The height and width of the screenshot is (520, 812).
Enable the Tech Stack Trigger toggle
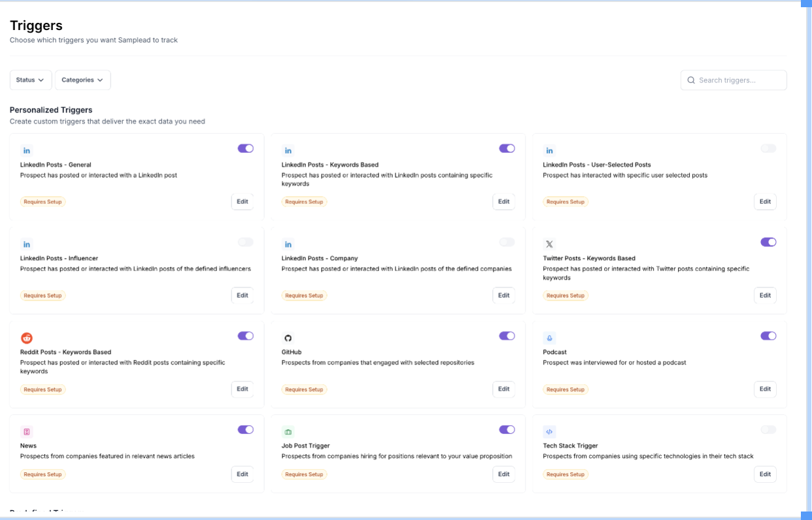point(768,430)
